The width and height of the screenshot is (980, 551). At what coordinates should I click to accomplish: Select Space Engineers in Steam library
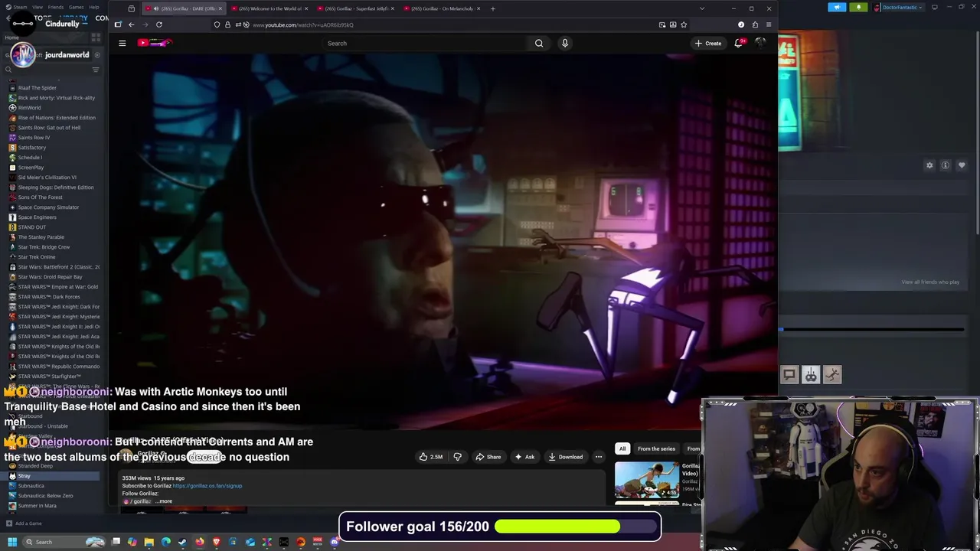37,217
